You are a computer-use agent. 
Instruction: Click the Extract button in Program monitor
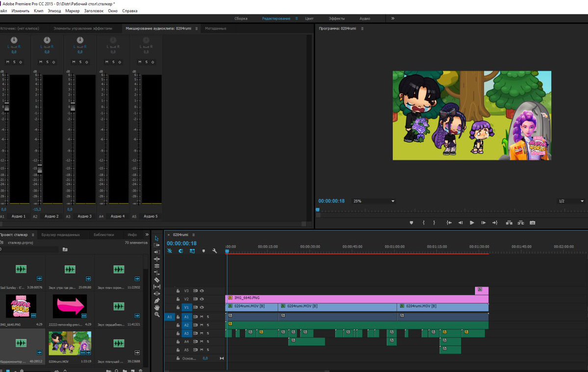coord(521,223)
